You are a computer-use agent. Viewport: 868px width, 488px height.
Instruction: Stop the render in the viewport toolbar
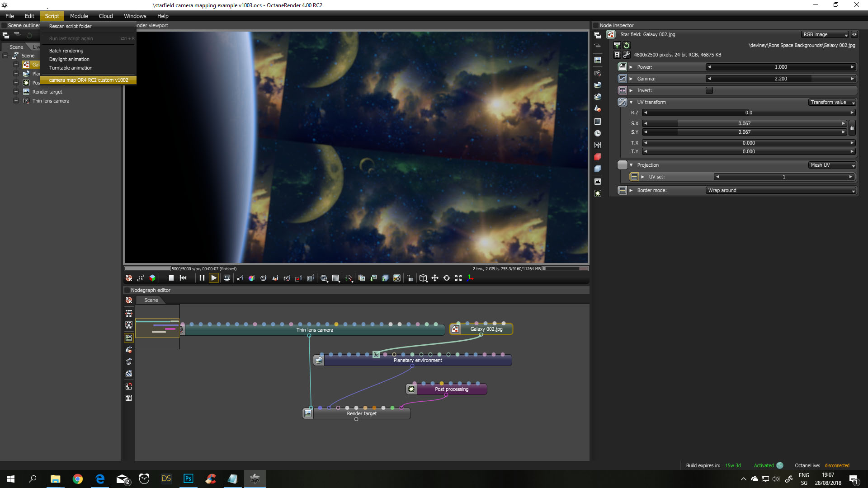tap(171, 278)
